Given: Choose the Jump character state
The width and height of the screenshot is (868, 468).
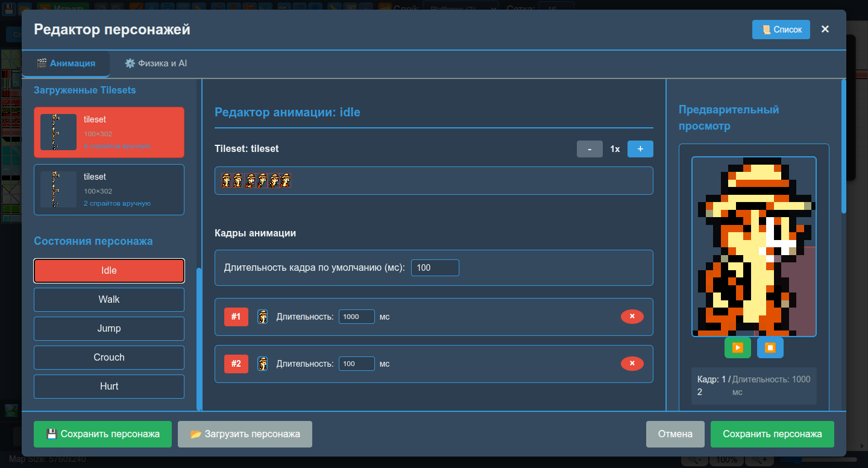Looking at the screenshot, I should [x=109, y=329].
